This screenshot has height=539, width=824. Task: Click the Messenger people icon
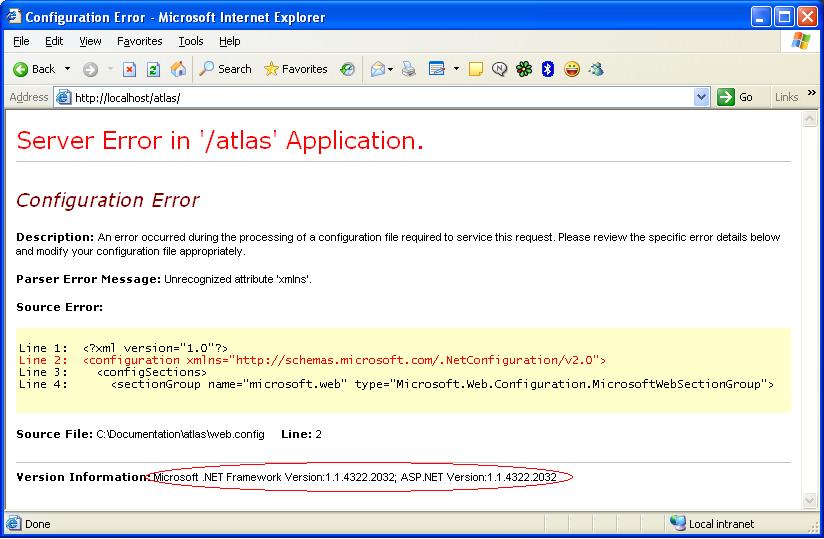(x=596, y=69)
